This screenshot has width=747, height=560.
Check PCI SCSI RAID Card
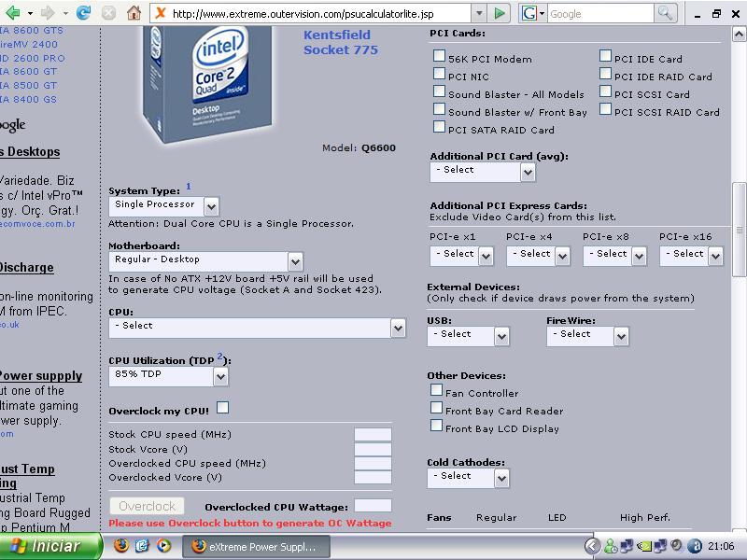pos(605,108)
